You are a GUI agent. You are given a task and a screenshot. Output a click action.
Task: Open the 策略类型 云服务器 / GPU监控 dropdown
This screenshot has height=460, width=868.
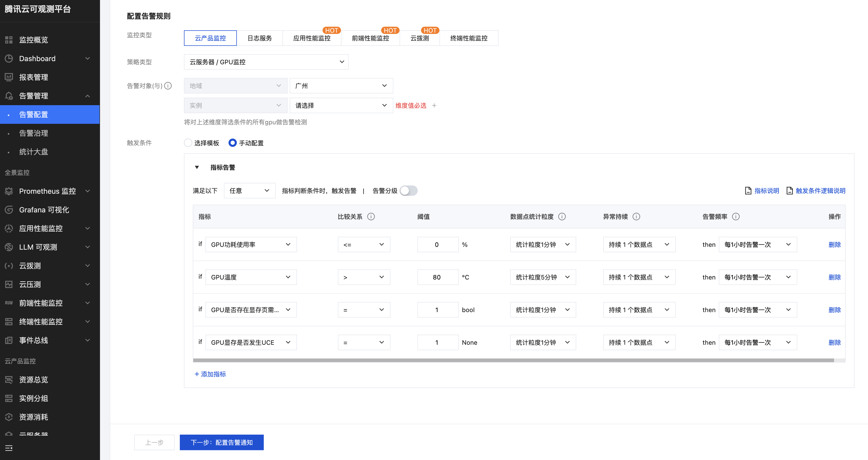pos(266,62)
